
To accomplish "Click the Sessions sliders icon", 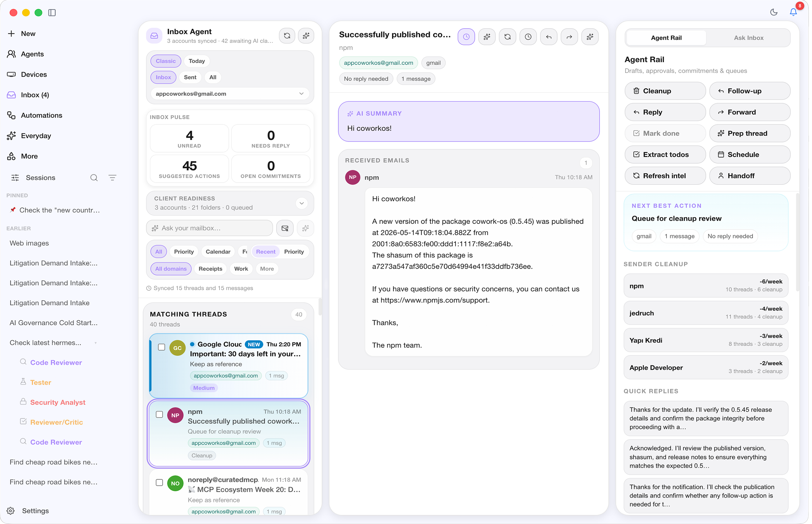I will pyautogui.click(x=15, y=178).
